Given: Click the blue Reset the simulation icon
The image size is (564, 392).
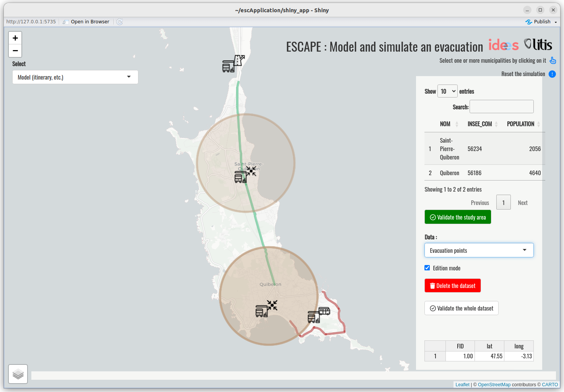Looking at the screenshot, I should tap(552, 74).
